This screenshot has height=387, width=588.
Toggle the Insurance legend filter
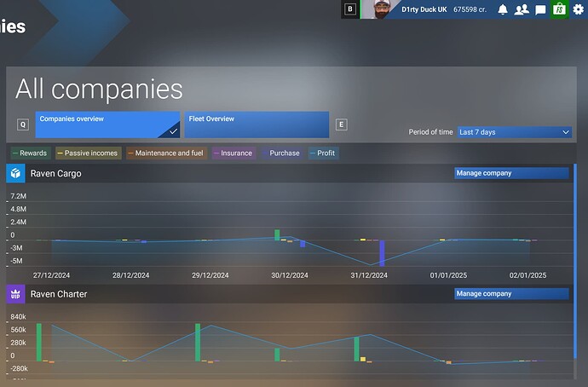click(x=234, y=153)
